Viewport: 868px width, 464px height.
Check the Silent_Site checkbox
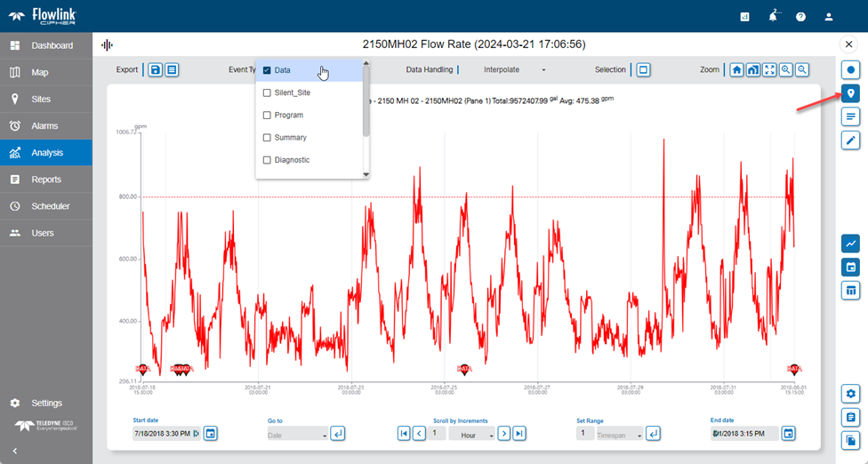tap(267, 92)
